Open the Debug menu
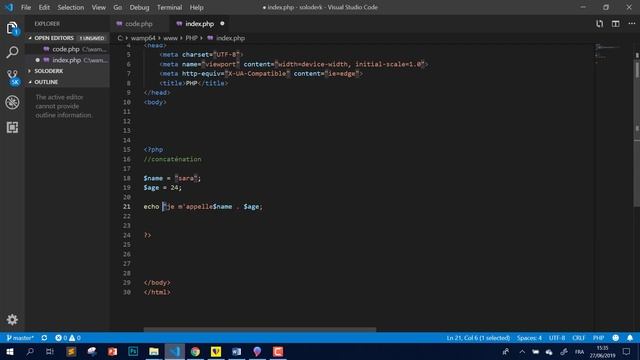 139,7
